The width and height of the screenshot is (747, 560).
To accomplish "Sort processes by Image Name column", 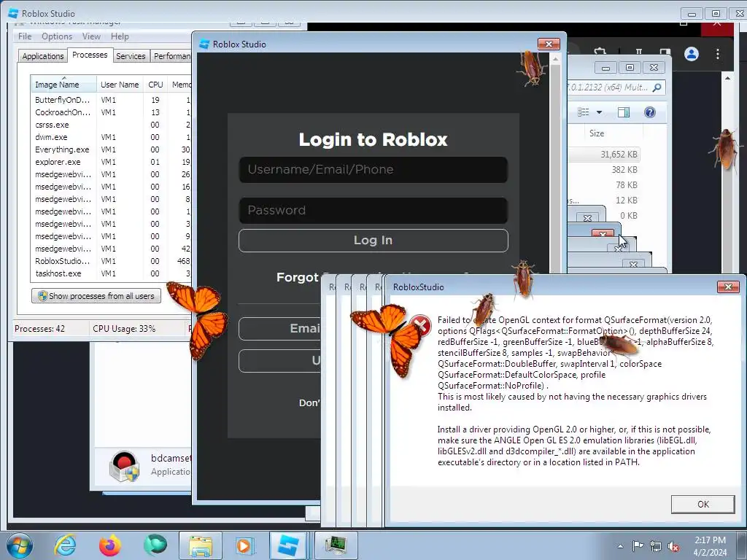I will (x=63, y=85).
